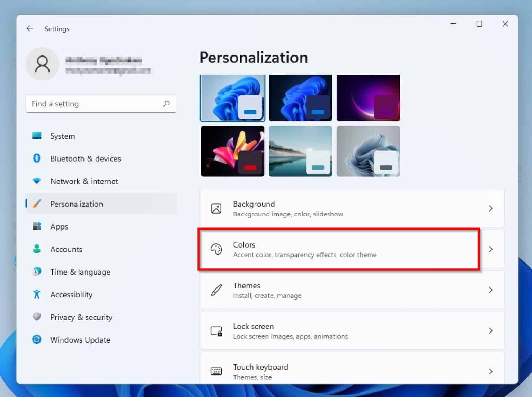Open Accessibility settings
The width and height of the screenshot is (532, 397).
(x=101, y=294)
